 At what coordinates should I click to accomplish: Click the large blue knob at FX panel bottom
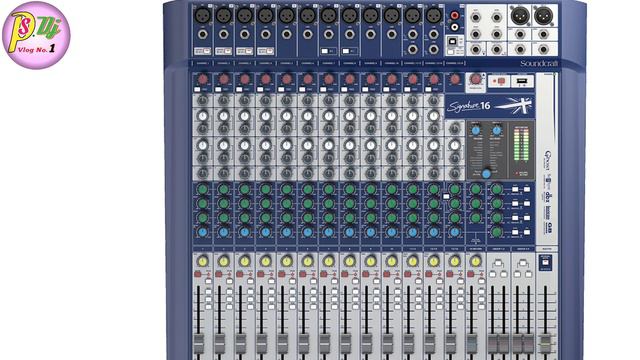[x=486, y=173]
